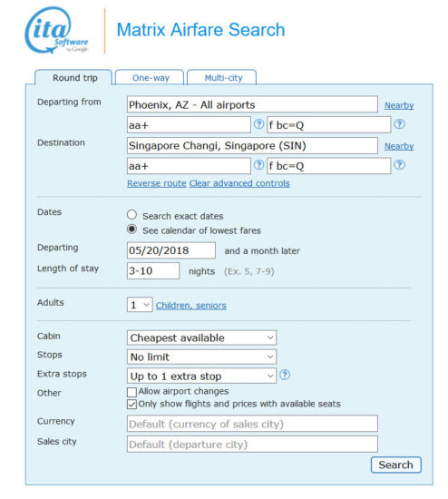Image resolution: width=448 pixels, height=499 pixels.
Task: Click the Search button
Action: (x=395, y=465)
